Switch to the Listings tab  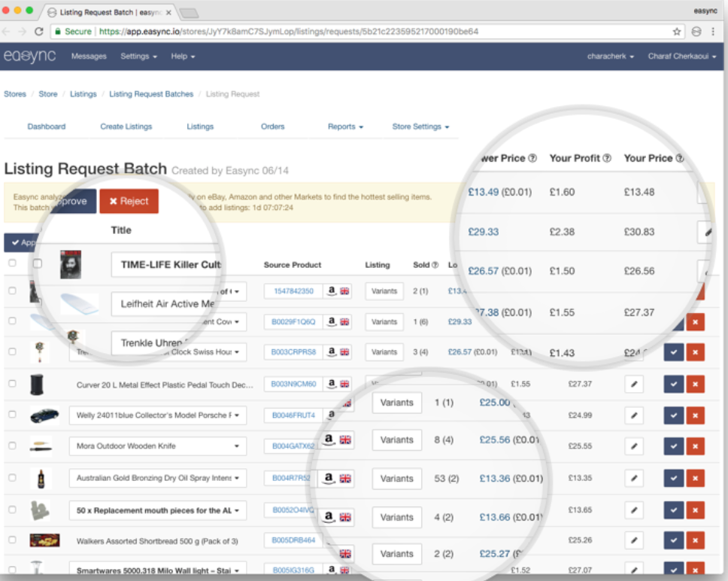pyautogui.click(x=200, y=126)
